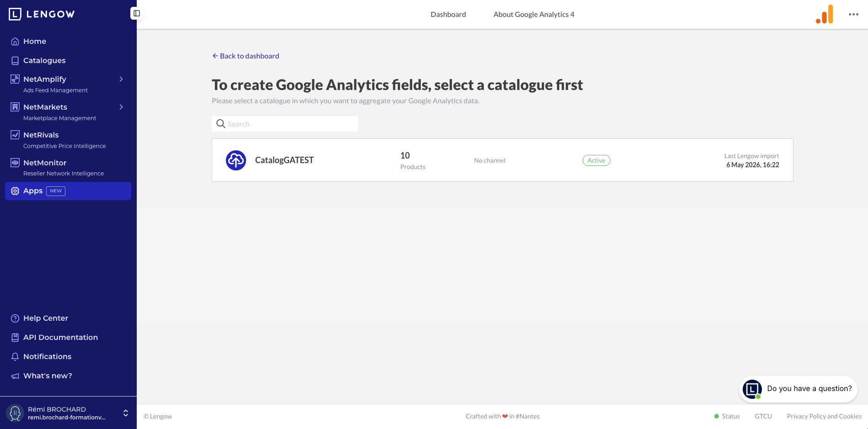Screen dimensions: 868x429
Task: Open the account switcher chevrons
Action: [126, 413]
